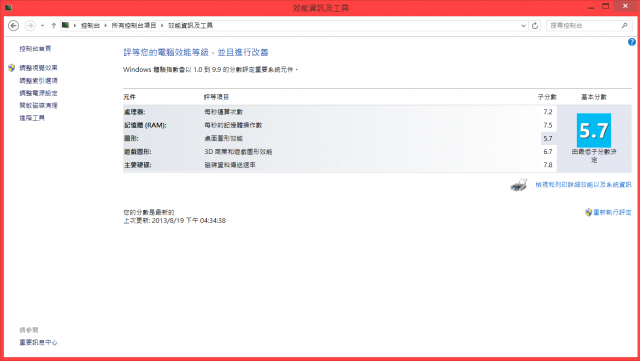The width and height of the screenshot is (640, 361).
Task: Select the 處理器 row label
Action: coord(134,112)
